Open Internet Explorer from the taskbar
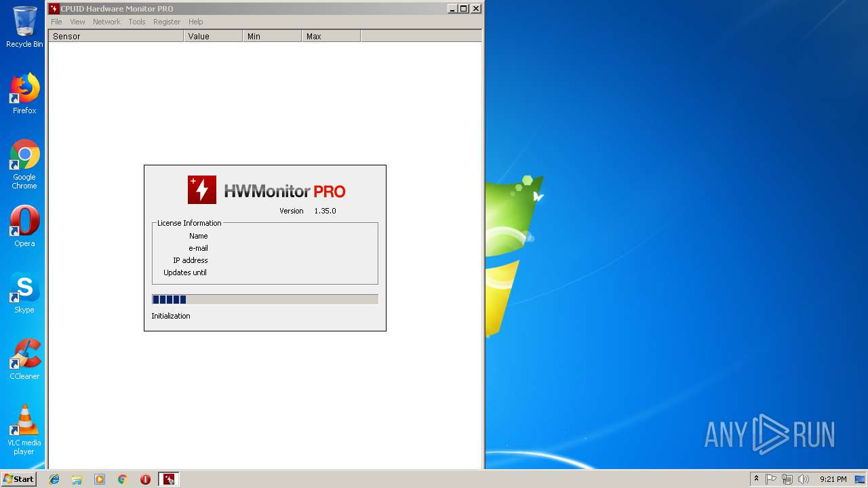This screenshot has height=488, width=868. (x=54, y=479)
